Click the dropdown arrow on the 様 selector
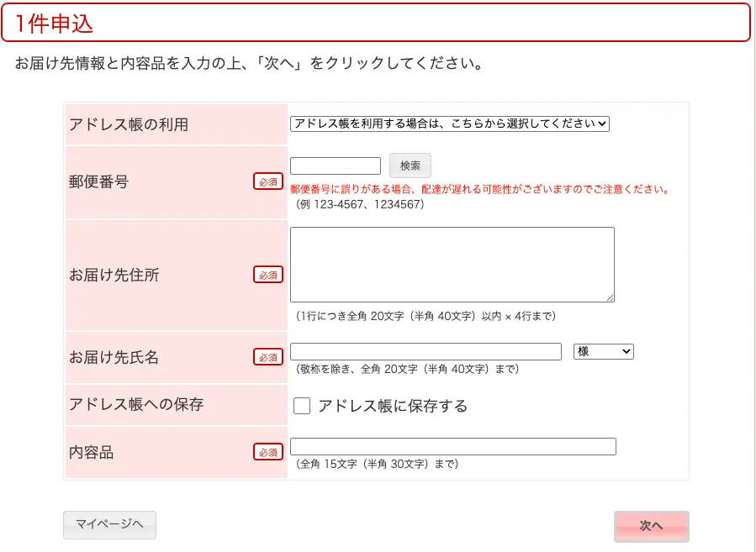This screenshot has width=756, height=552. click(626, 351)
